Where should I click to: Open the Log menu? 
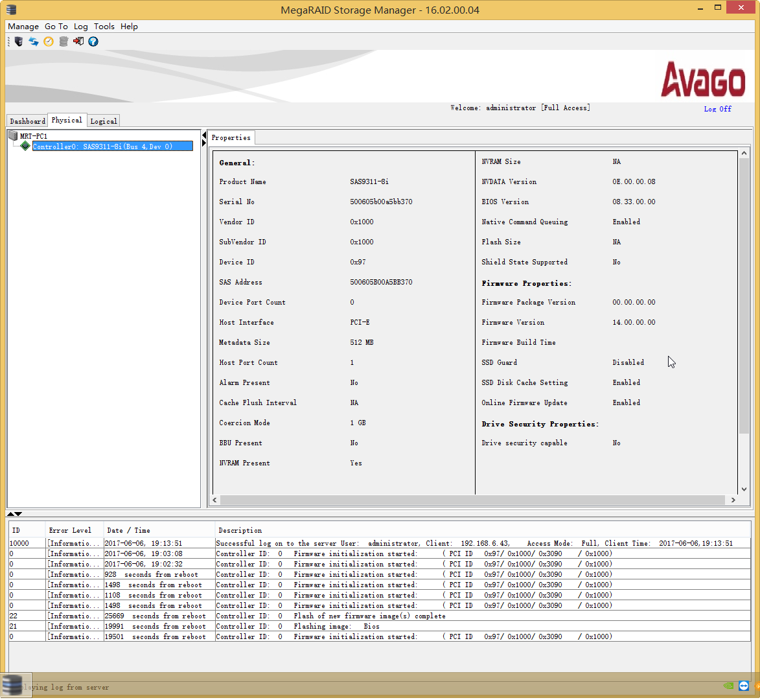click(x=80, y=27)
